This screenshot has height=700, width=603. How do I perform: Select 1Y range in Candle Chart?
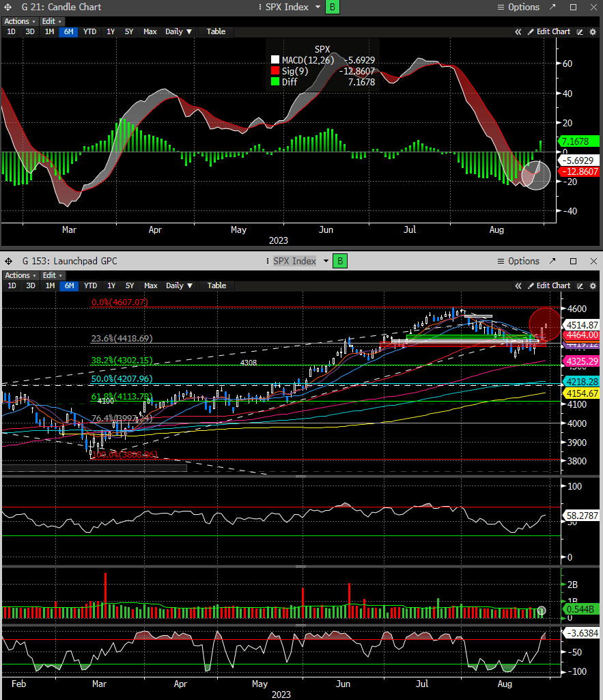[111, 31]
